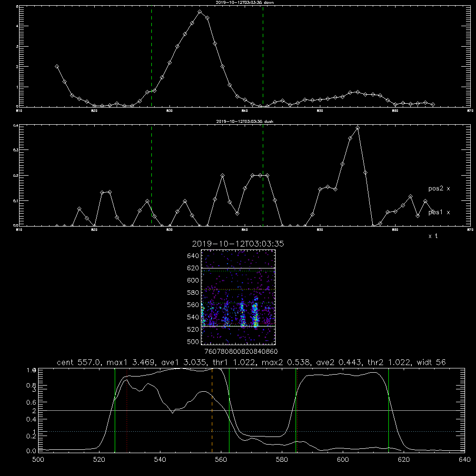476x476 pixels.
Task: Select the 'pos1 x' label
Action: click(439, 212)
